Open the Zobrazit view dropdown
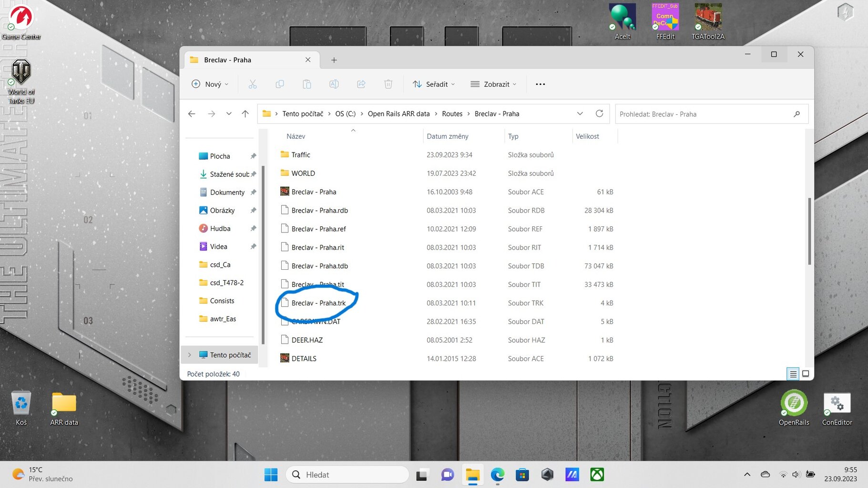Viewport: 868px width, 488px height. point(493,84)
